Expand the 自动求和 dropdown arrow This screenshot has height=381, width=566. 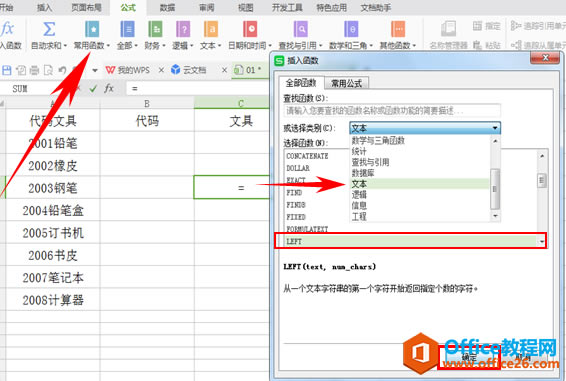point(65,46)
